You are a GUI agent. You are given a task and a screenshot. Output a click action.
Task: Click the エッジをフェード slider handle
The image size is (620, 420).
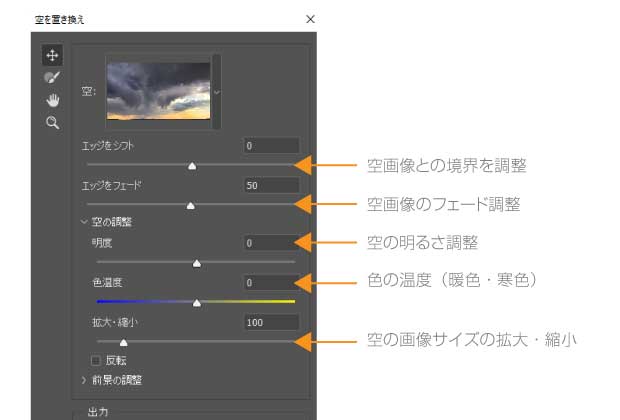click(x=191, y=206)
